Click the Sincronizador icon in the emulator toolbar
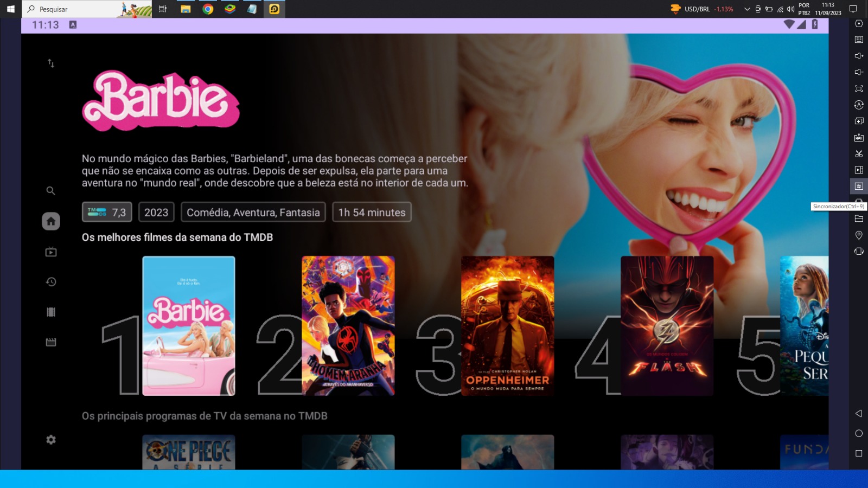The height and width of the screenshot is (488, 868). coord(859,186)
